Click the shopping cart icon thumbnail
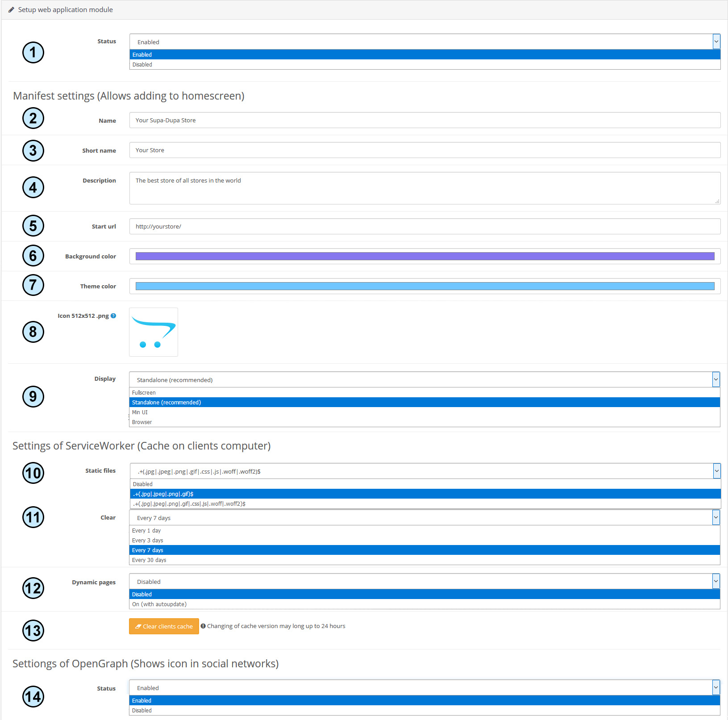728x720 pixels. click(x=154, y=332)
